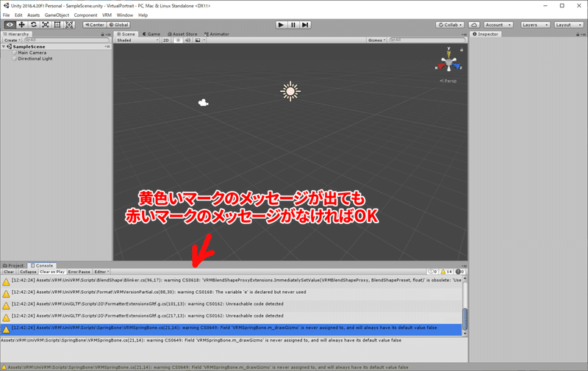
Task: Click the Pause button
Action: coord(293,25)
